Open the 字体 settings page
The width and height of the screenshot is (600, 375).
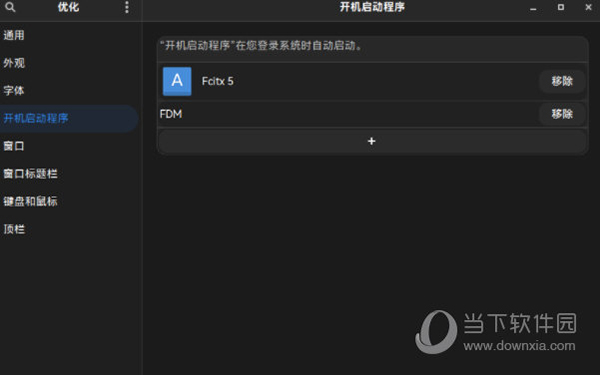pyautogui.click(x=69, y=91)
